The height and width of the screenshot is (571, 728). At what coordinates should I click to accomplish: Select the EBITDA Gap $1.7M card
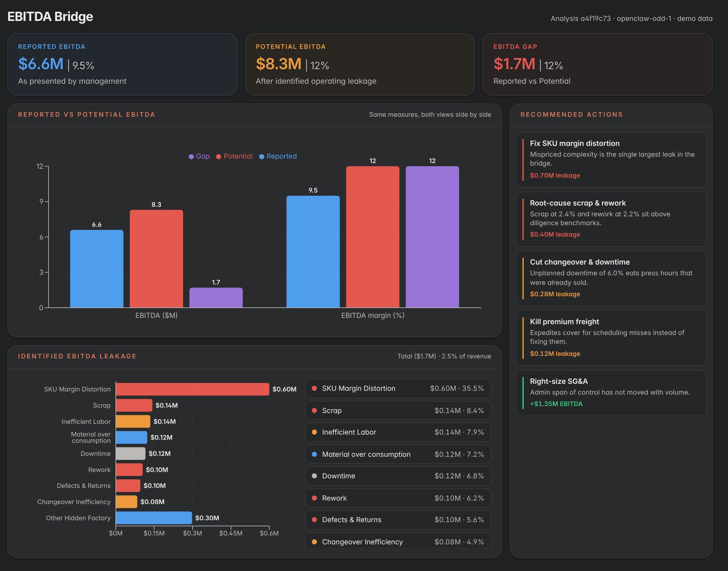pyautogui.click(x=597, y=64)
